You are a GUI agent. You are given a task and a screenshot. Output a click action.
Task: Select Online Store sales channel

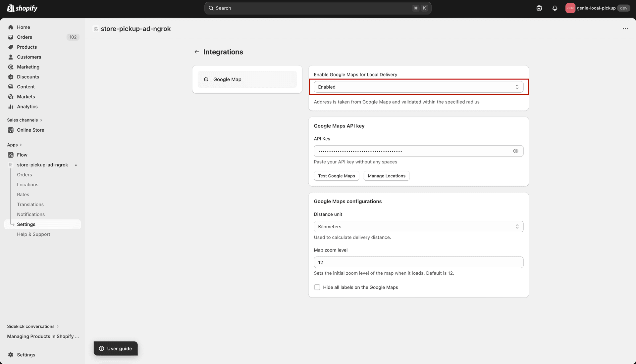tap(31, 130)
